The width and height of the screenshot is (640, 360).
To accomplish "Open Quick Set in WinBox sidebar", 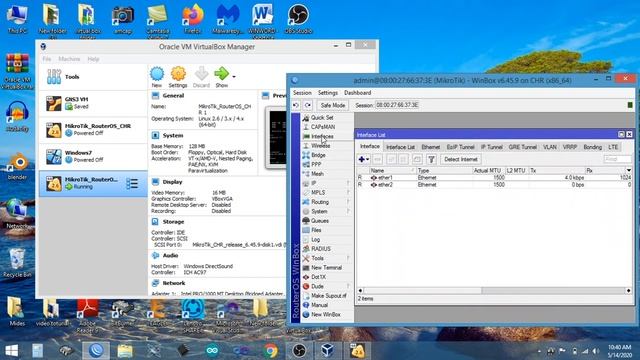I will [x=322, y=118].
